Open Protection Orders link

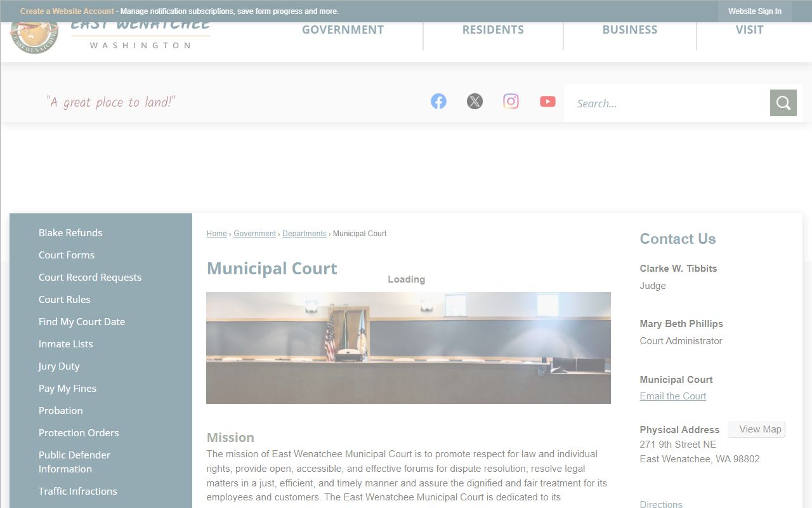pyautogui.click(x=79, y=433)
